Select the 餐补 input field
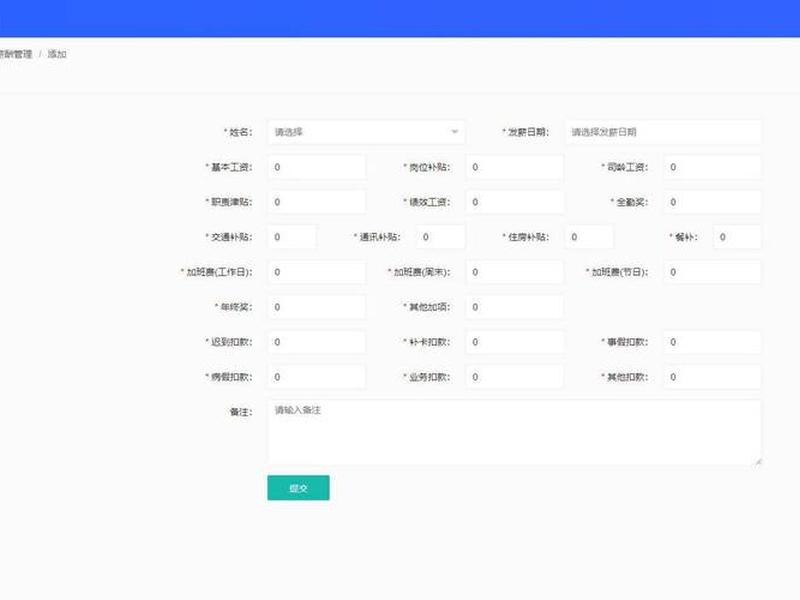This screenshot has height=600, width=800. [x=737, y=237]
